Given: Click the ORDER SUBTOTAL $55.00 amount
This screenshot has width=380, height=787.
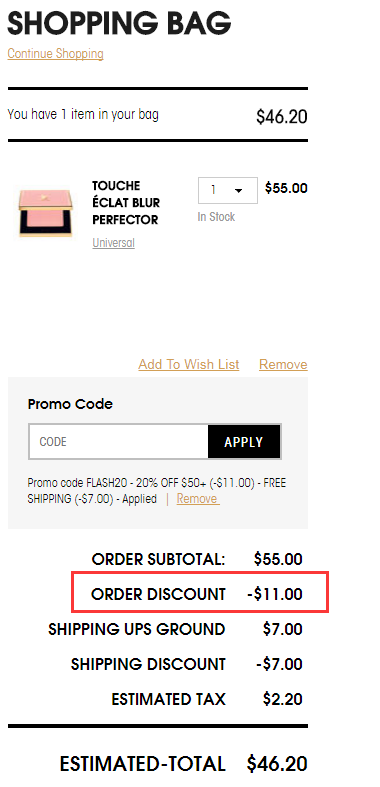Looking at the screenshot, I should click(x=278, y=559).
